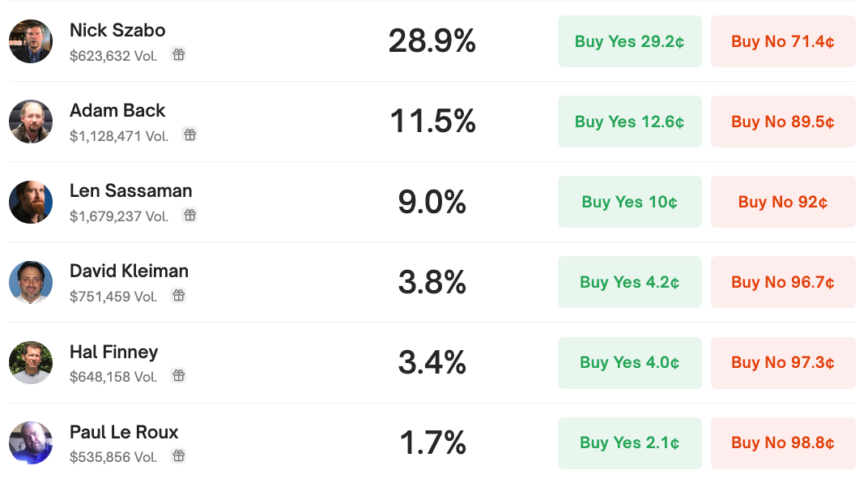Image resolution: width=868 pixels, height=483 pixels.
Task: Buy No at 71.4¢ for Nick Szabo
Action: pos(783,41)
